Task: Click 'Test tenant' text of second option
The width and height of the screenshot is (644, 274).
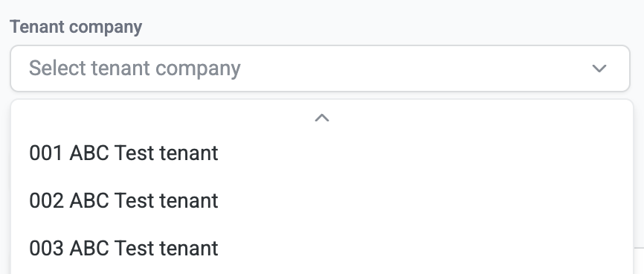Action: click(x=167, y=201)
